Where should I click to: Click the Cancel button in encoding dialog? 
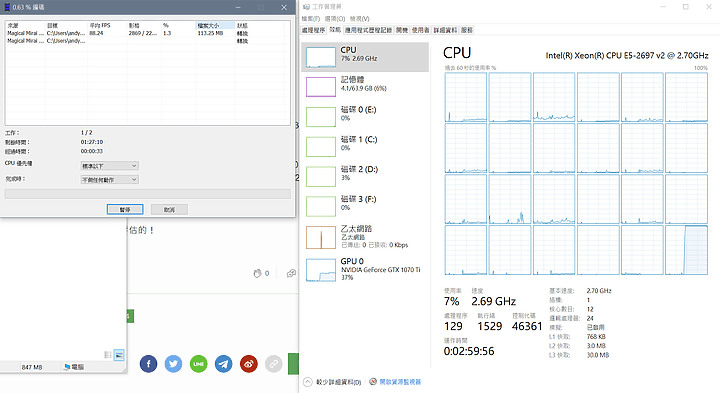(169, 209)
